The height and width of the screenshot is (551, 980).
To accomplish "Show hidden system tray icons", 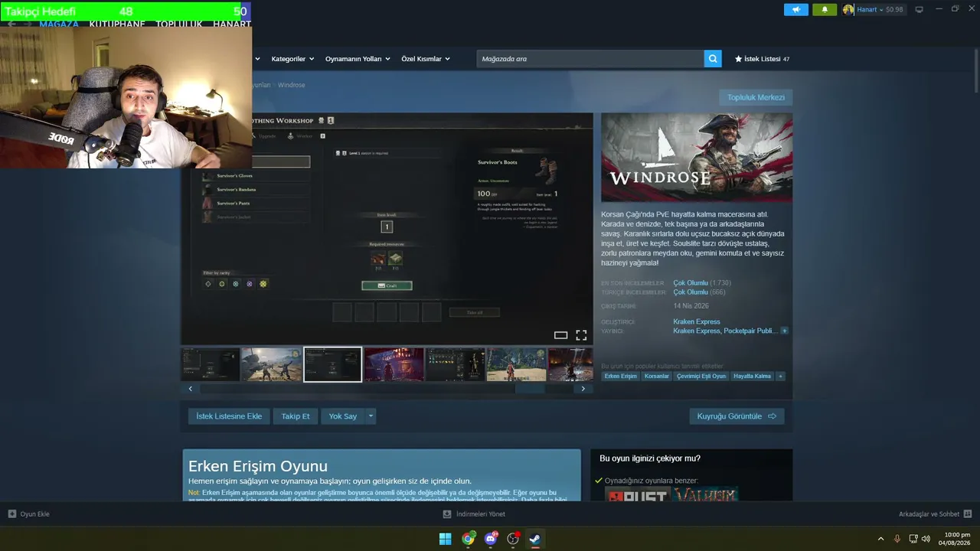I will coord(880,539).
